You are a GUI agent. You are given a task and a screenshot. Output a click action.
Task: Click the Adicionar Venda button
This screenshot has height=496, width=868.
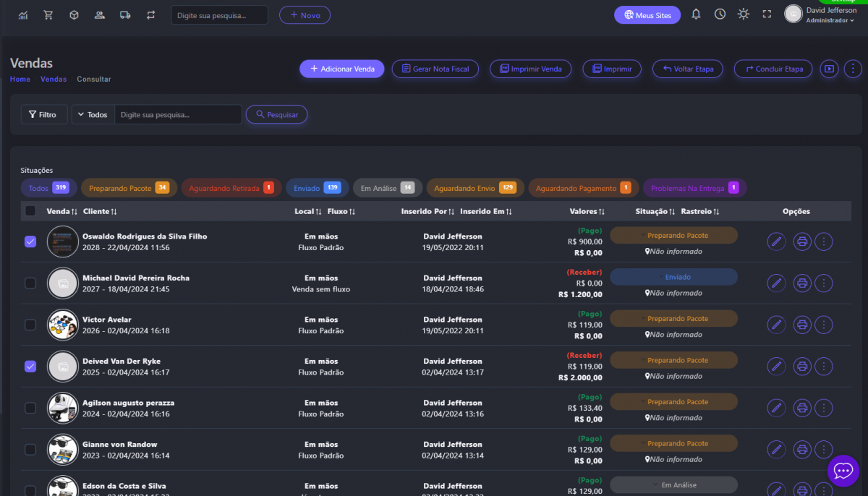(x=341, y=69)
